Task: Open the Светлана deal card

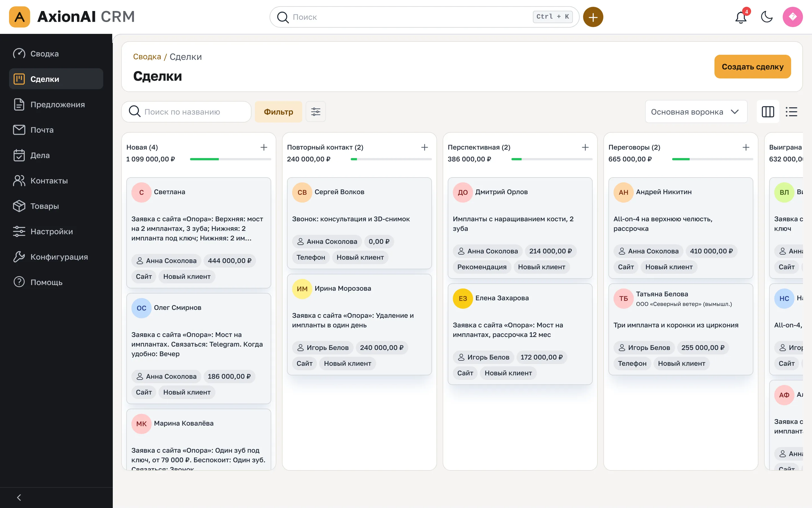Action: pos(199,233)
